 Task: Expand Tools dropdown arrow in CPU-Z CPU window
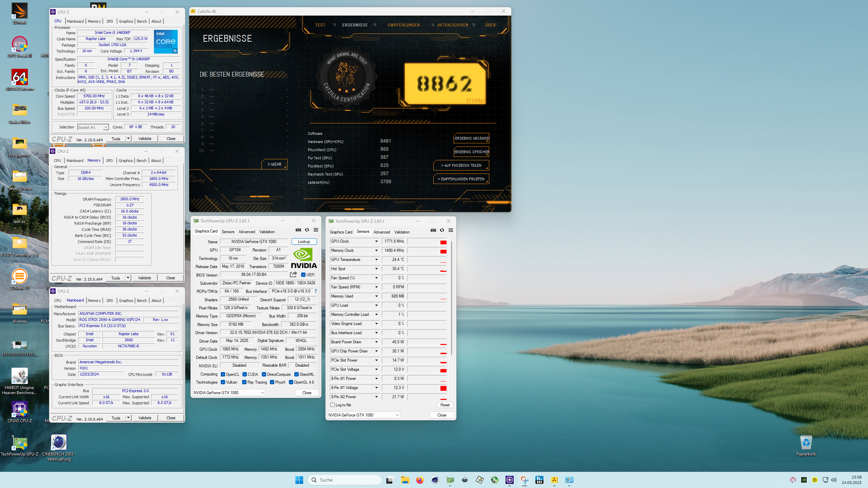pos(128,139)
